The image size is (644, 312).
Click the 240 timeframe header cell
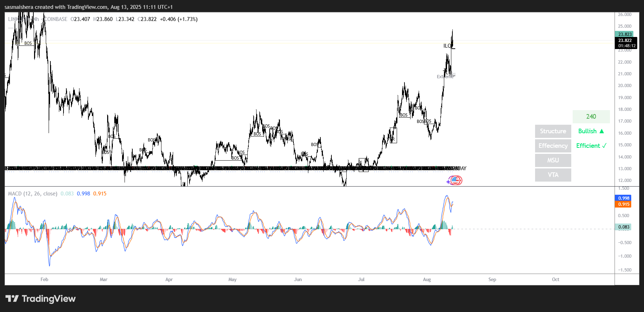click(x=591, y=117)
